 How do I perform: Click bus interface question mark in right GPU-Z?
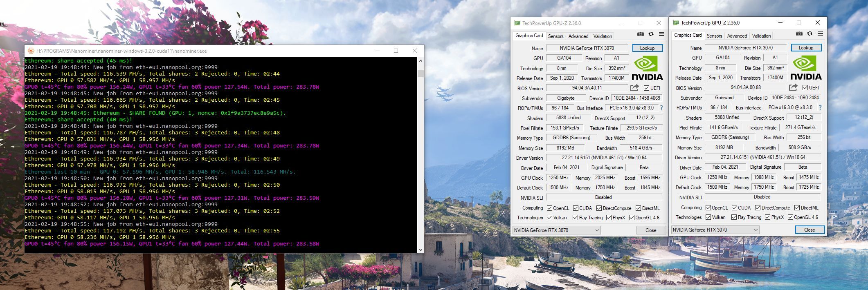pyautogui.click(x=820, y=107)
